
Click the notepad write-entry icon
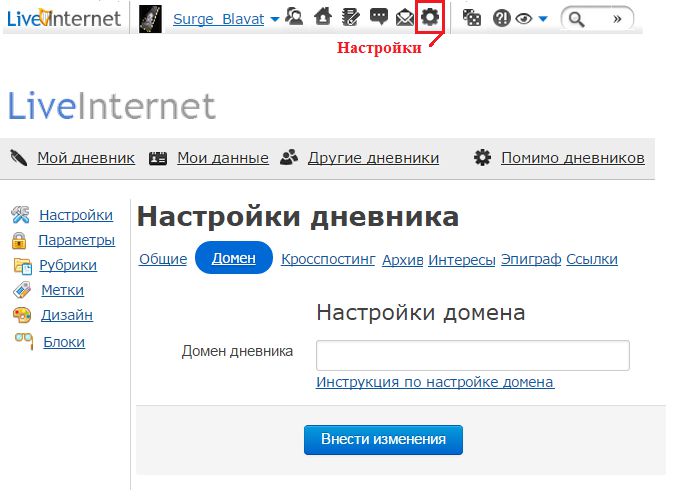coord(350,17)
